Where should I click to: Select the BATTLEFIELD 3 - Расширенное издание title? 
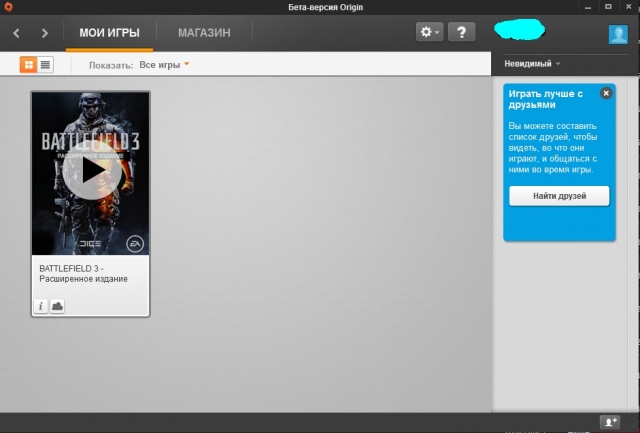click(83, 273)
